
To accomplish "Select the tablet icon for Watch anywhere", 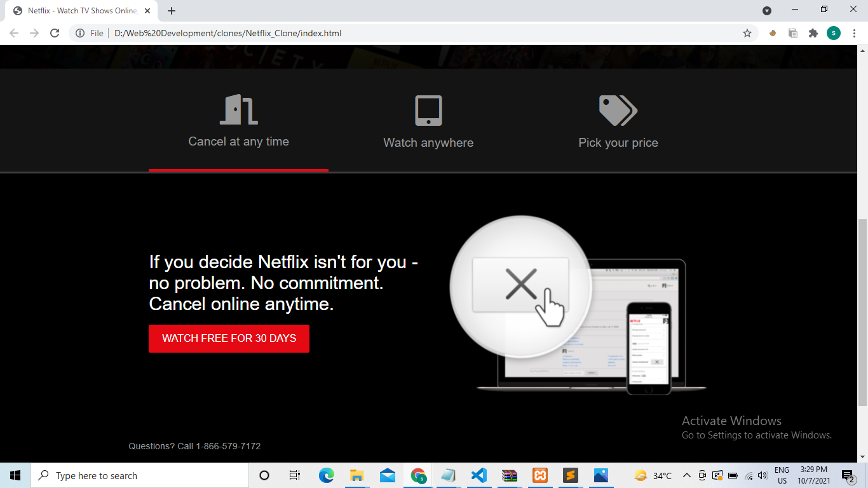I will [428, 109].
